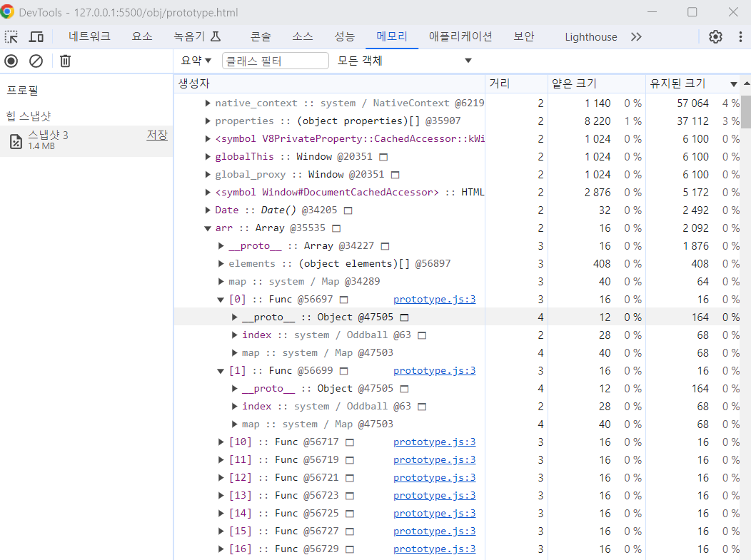Click the square icon beside [16] Func @56729
The image size is (751, 560).
[x=350, y=549]
